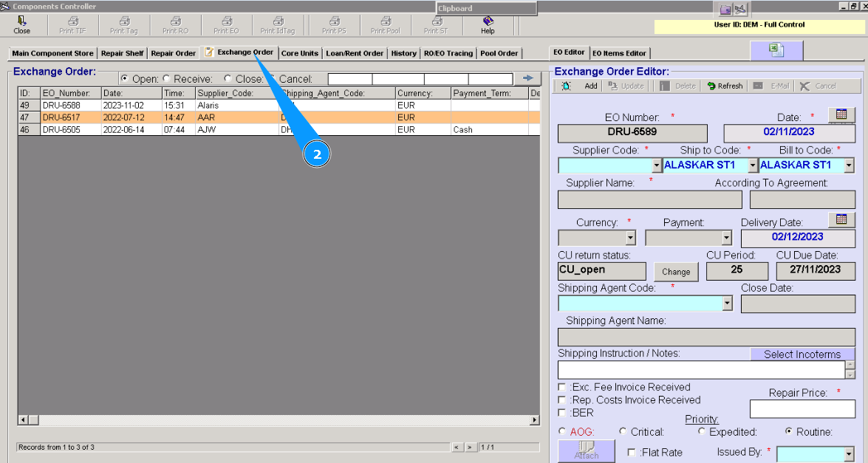Click the Delete toolbar button

(x=677, y=86)
